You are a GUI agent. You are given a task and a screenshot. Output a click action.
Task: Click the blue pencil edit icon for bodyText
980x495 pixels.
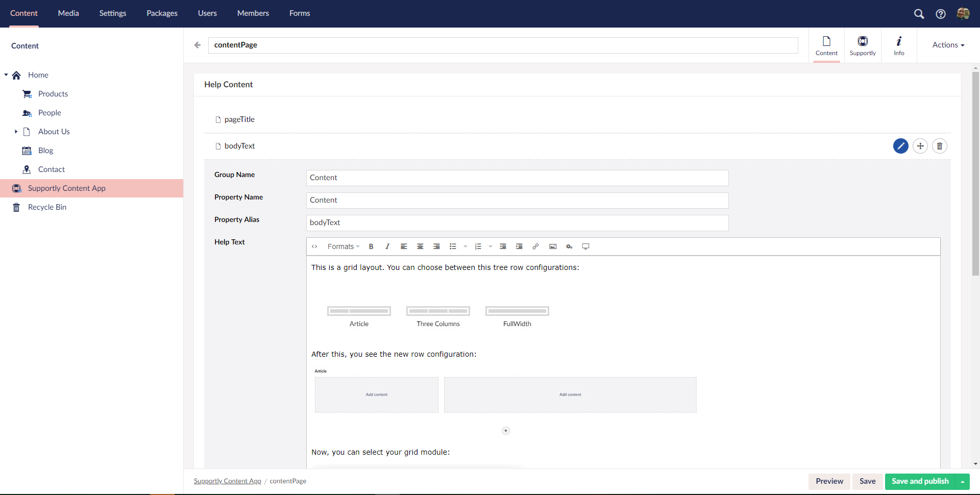click(x=900, y=146)
